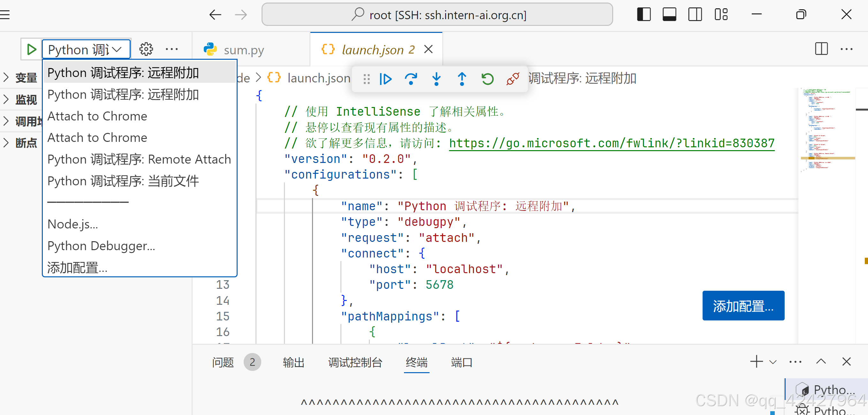Click the split editor right icon
The width and height of the screenshot is (868, 415).
coord(821,49)
